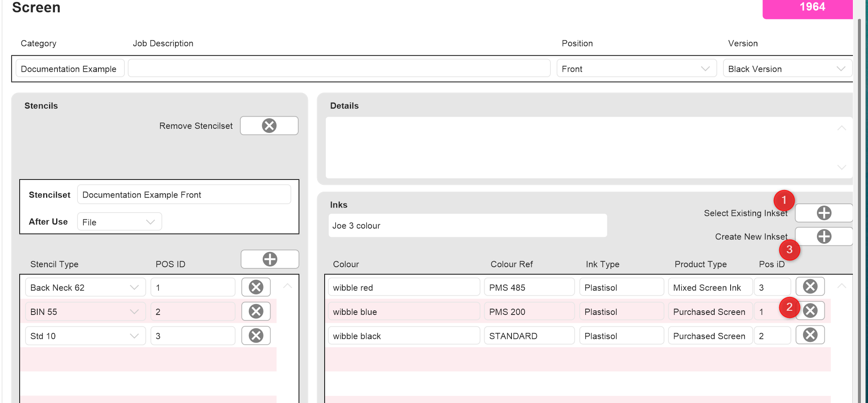Click the pink 1964 button
Screen dimensions: 868x403
[x=808, y=8]
